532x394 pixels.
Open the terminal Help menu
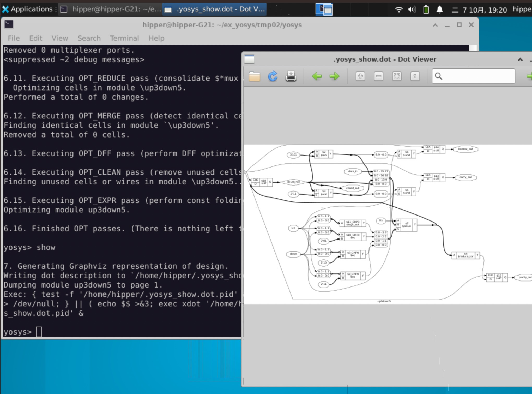[x=156, y=38]
